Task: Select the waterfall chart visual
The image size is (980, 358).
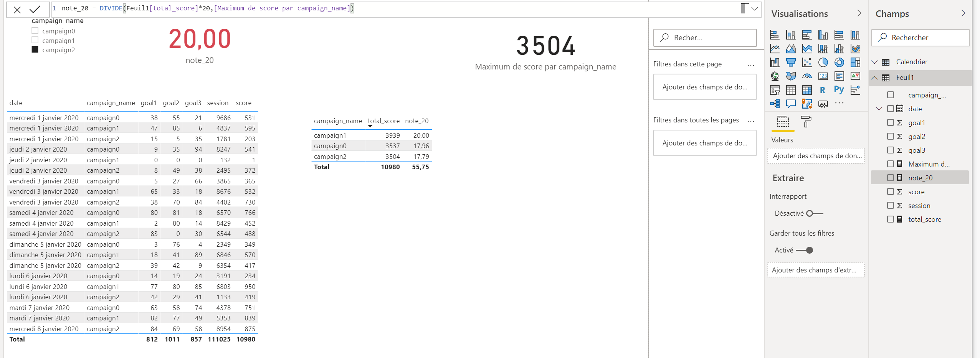Action: [775, 63]
